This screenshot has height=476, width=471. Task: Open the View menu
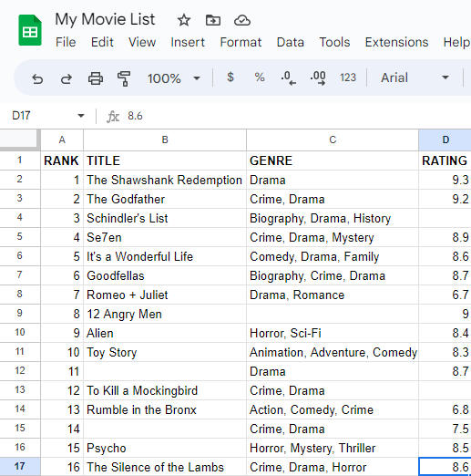coord(142,42)
